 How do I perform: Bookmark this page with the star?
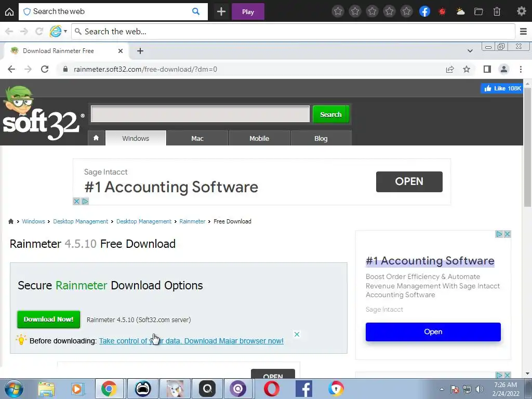(467, 69)
